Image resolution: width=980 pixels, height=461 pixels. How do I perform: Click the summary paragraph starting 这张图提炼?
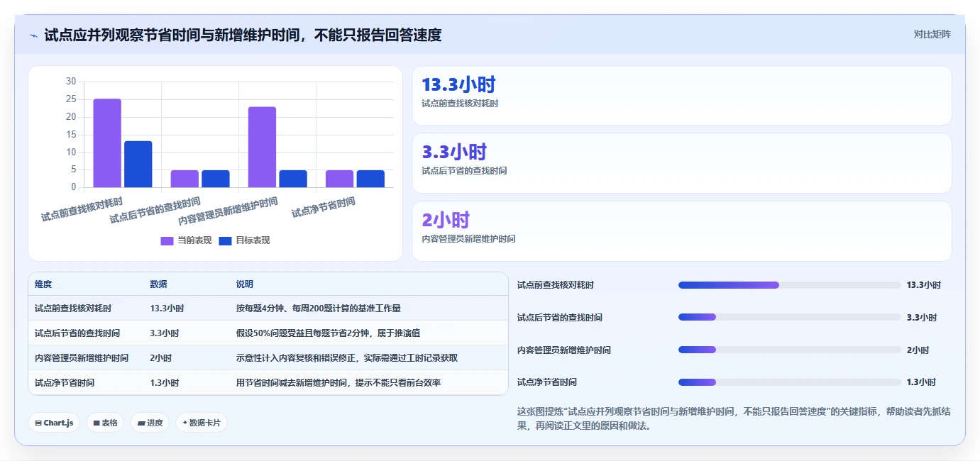pyautogui.click(x=734, y=418)
